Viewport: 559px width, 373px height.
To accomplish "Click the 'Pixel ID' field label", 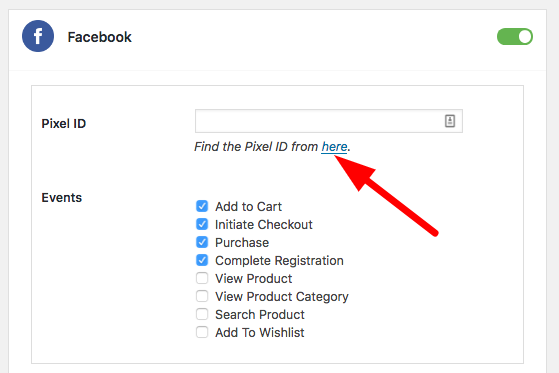I will point(63,123).
